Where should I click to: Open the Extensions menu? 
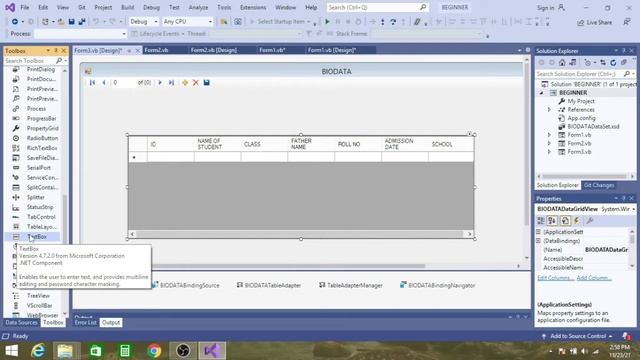tap(253, 7)
